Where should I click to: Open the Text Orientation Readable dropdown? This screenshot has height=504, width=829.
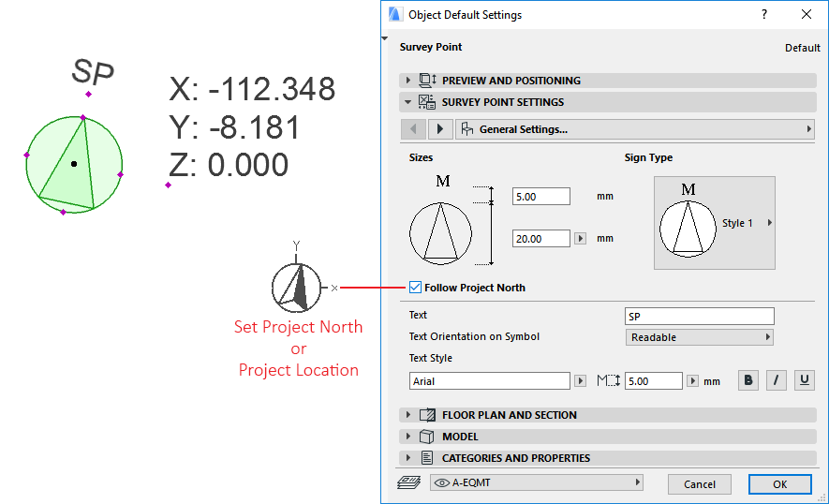point(699,337)
